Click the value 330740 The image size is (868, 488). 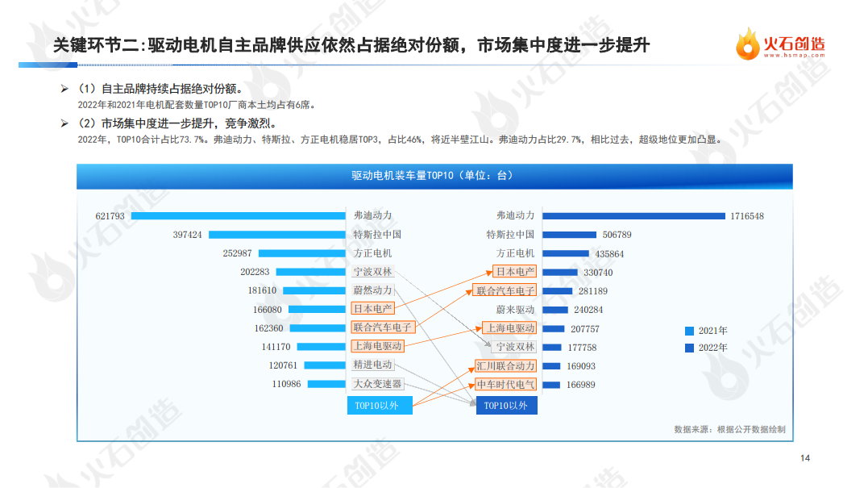tap(598, 273)
